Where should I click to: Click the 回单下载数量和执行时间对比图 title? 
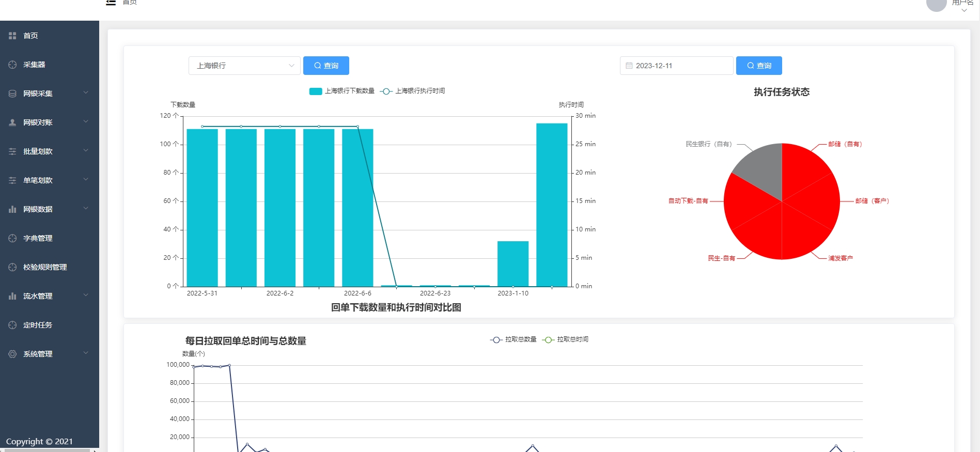396,307
